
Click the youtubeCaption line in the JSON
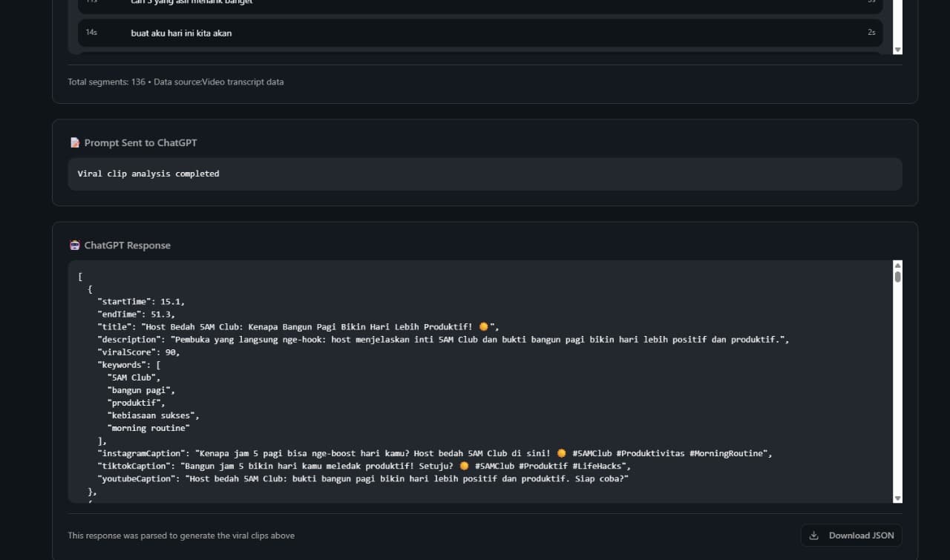click(x=363, y=478)
